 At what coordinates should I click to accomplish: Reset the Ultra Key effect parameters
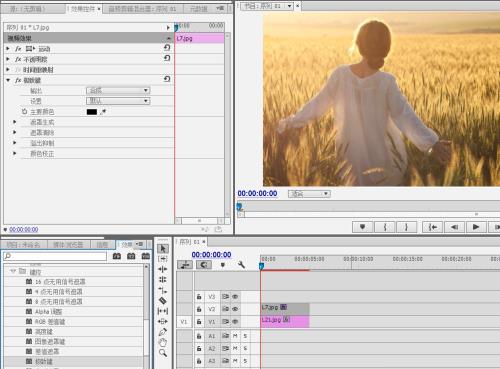[x=167, y=79]
